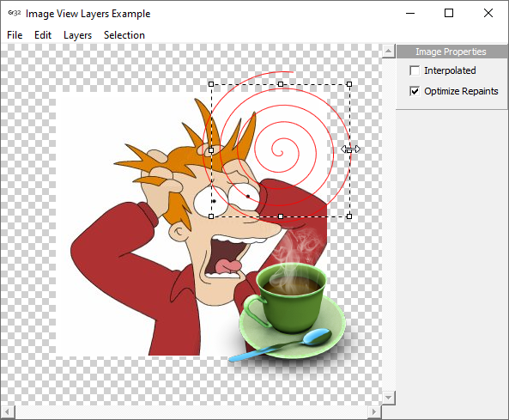This screenshot has height=420, width=509.
Task: Click the blue spoon on the saucer
Action: click(280, 345)
